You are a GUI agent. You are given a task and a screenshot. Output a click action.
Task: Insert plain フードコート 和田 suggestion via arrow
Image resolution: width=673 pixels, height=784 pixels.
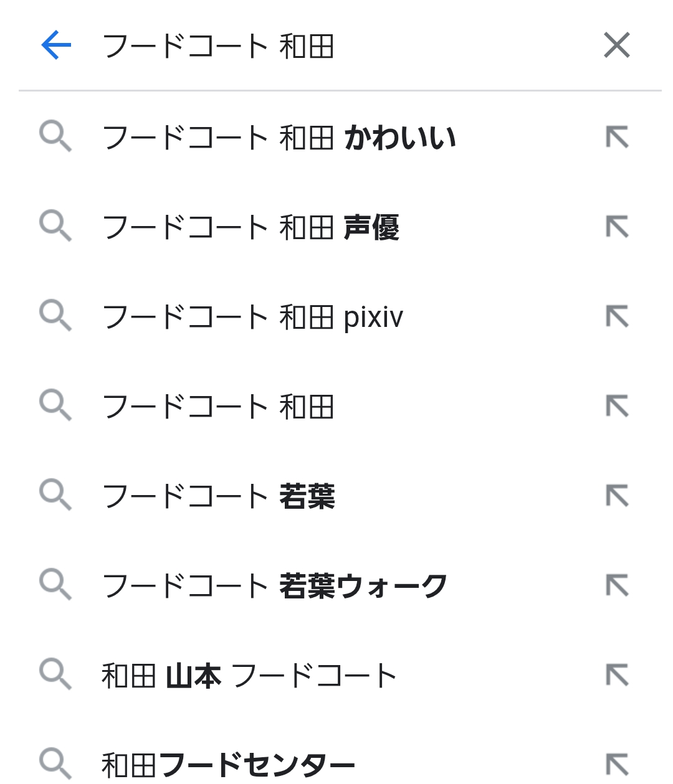click(x=617, y=407)
